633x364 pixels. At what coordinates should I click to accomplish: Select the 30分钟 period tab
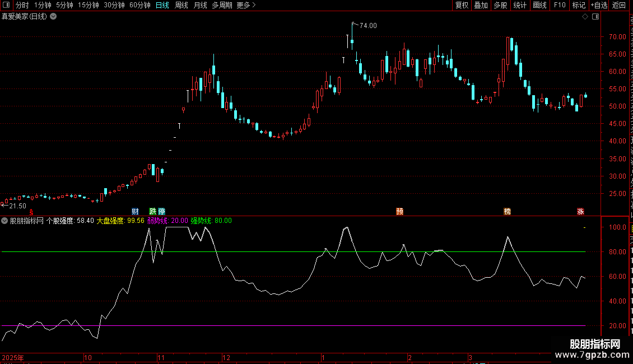tap(114, 5)
